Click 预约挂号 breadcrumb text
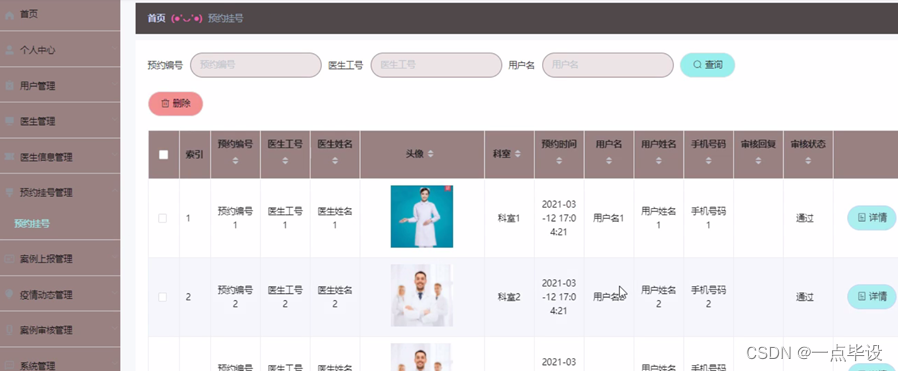This screenshot has height=371, width=898. click(226, 18)
